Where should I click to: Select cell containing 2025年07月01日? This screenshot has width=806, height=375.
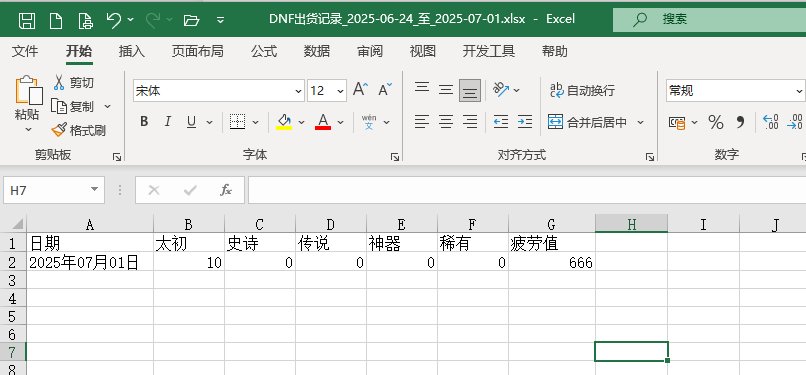89,262
